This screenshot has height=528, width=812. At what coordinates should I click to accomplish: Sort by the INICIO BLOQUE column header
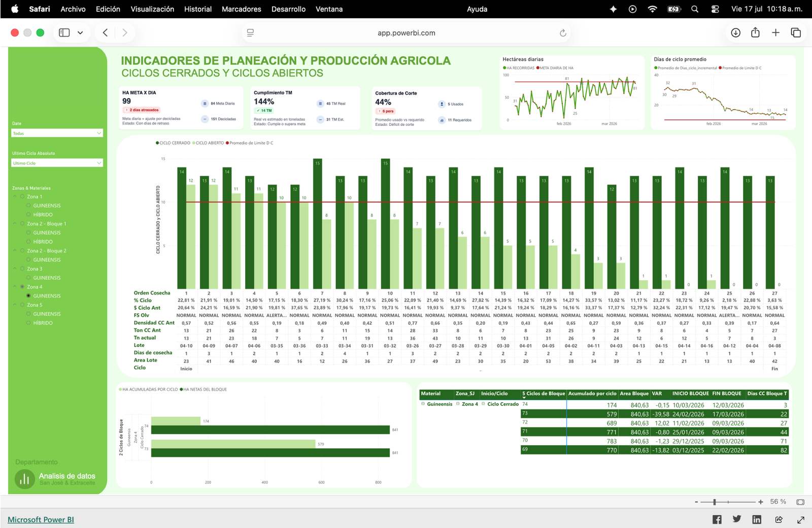click(x=690, y=393)
